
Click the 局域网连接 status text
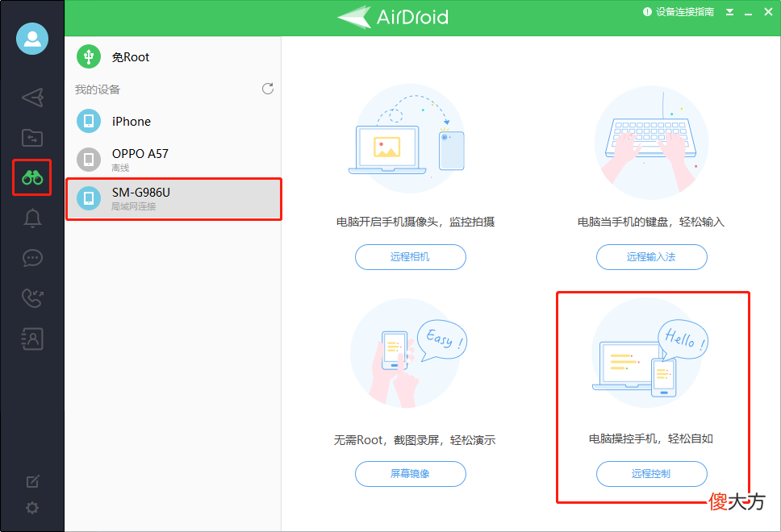(x=133, y=206)
